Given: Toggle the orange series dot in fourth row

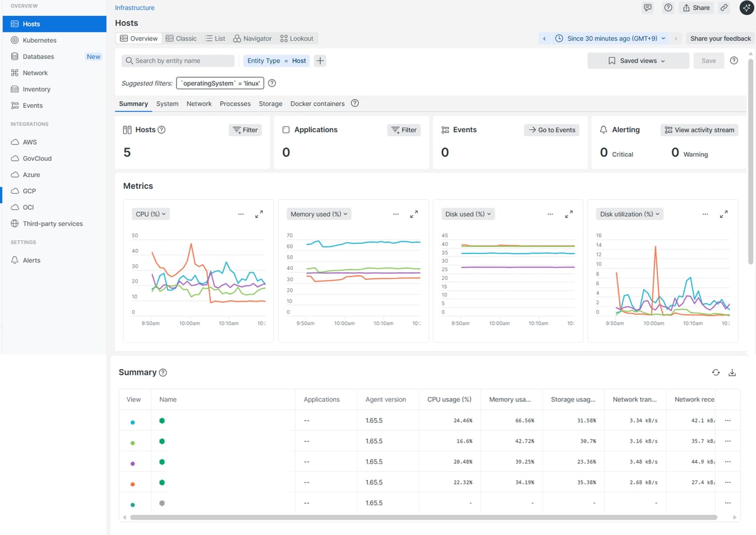Looking at the screenshot, I should 133,484.
